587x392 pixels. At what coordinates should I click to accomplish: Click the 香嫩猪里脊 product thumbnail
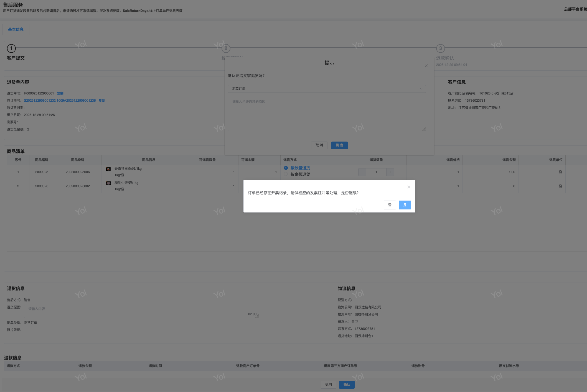[108, 169]
